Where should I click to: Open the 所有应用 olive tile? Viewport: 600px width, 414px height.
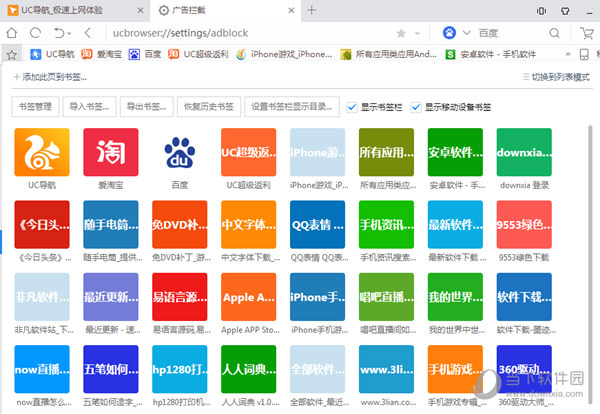tap(386, 152)
